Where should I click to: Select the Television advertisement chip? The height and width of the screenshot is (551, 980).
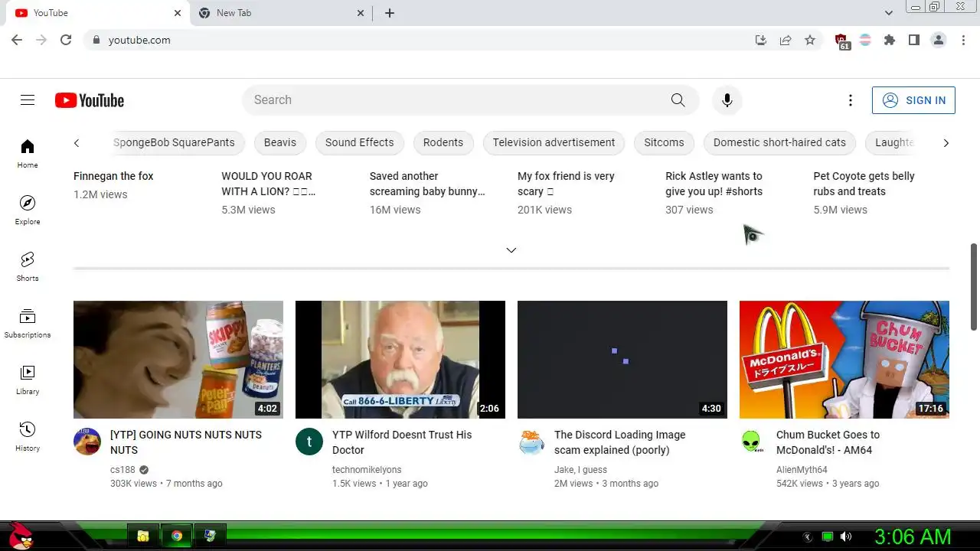coord(554,142)
